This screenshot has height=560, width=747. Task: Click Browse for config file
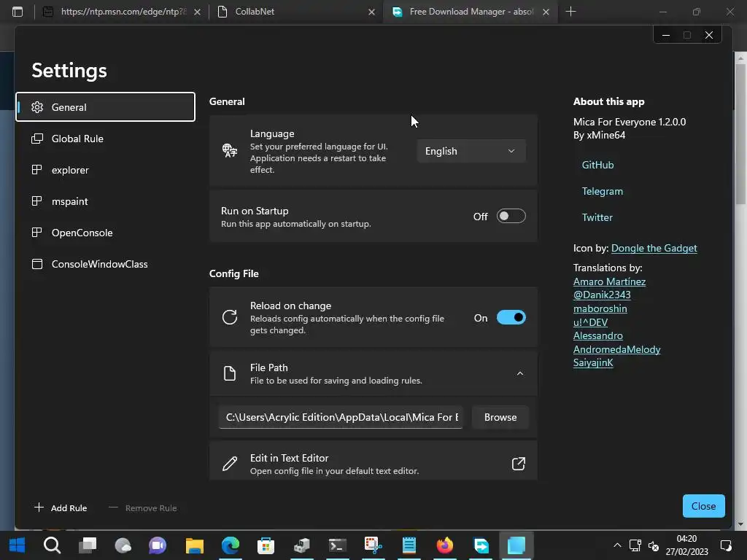click(500, 417)
